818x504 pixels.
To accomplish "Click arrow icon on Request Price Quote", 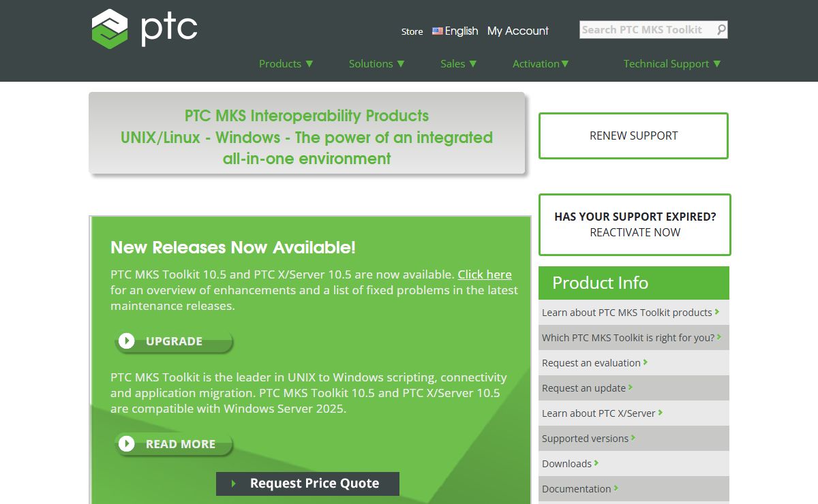I will click(x=234, y=484).
